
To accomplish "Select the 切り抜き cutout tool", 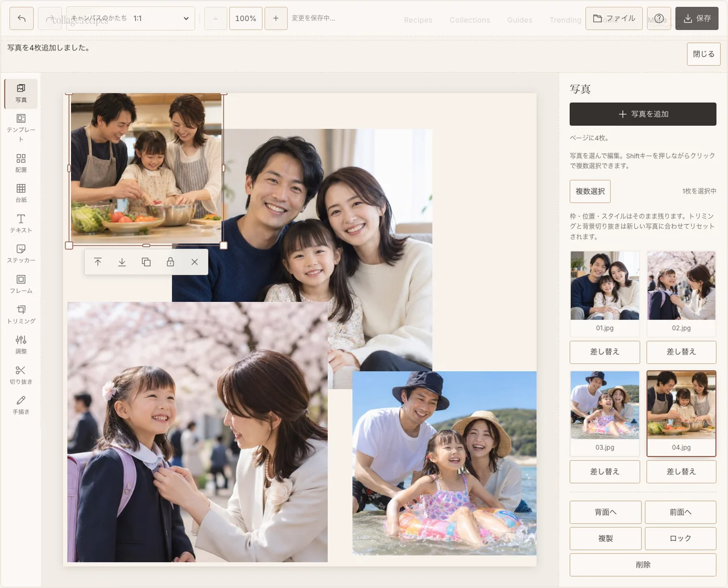I will click(x=21, y=375).
